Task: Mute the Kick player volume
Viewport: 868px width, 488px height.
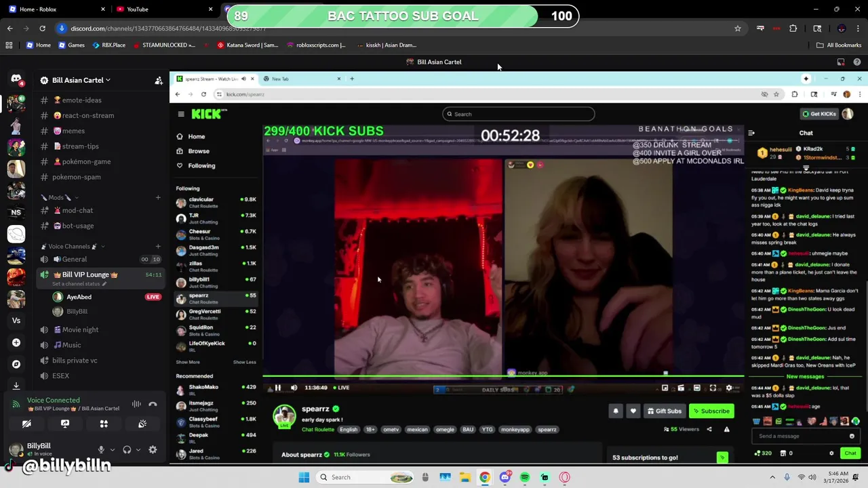Action: tap(294, 388)
